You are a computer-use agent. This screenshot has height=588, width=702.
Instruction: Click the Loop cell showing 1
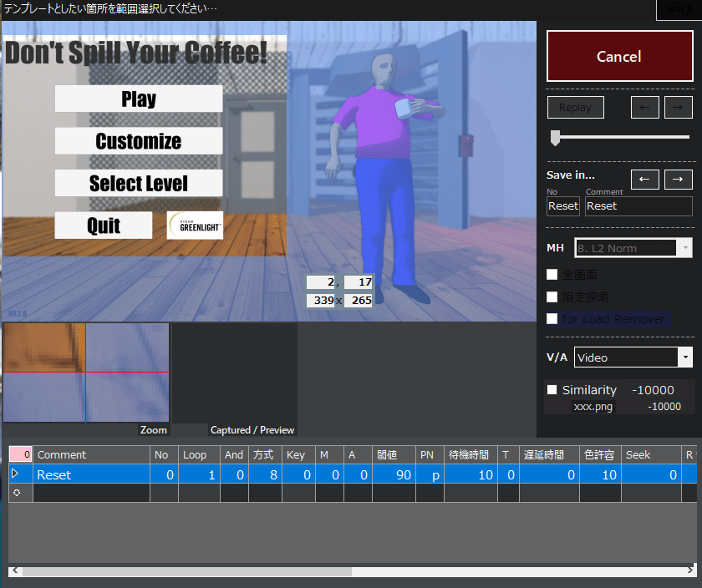(199, 474)
